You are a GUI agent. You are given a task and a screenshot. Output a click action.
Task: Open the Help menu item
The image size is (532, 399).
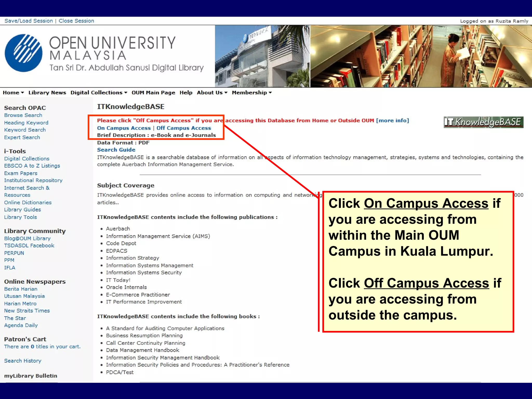(x=186, y=93)
